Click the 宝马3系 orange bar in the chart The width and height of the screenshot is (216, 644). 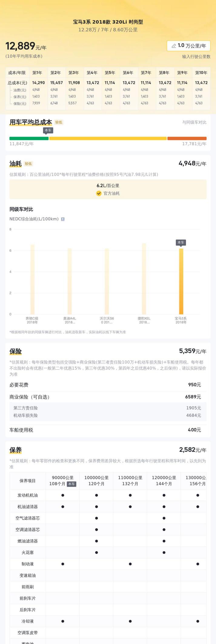pyautogui.click(x=181, y=281)
